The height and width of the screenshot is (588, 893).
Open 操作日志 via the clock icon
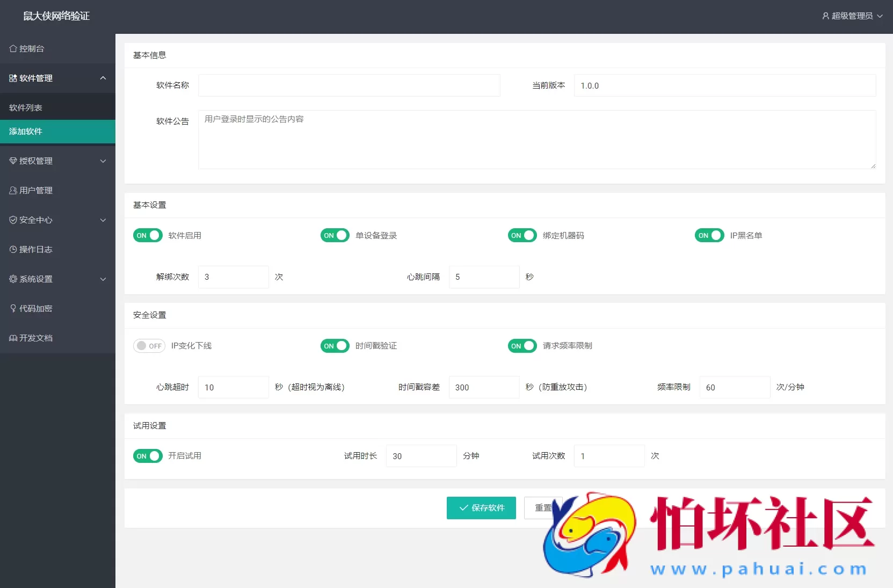coord(12,249)
